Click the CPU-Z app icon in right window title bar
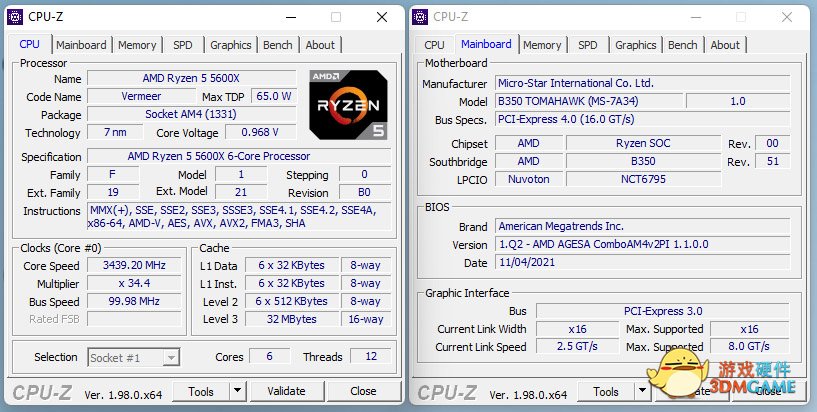Screen dimensions: 817x412 [419, 17]
